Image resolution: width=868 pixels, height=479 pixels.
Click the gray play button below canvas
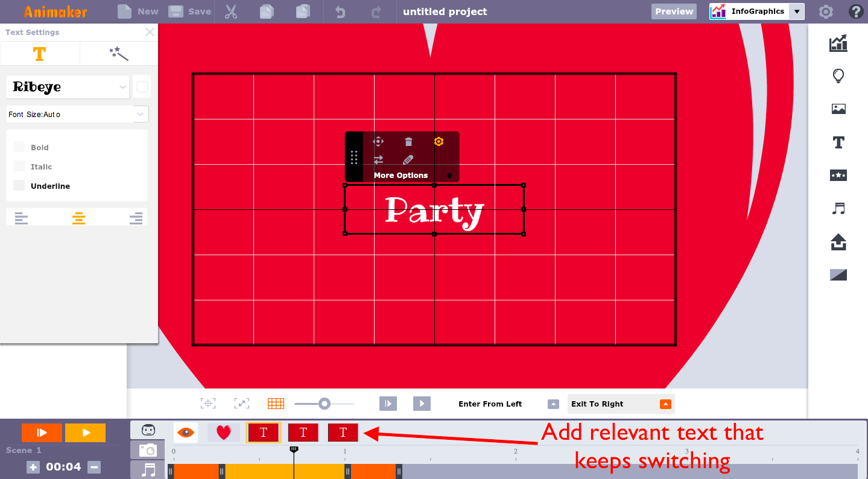pyautogui.click(x=422, y=404)
